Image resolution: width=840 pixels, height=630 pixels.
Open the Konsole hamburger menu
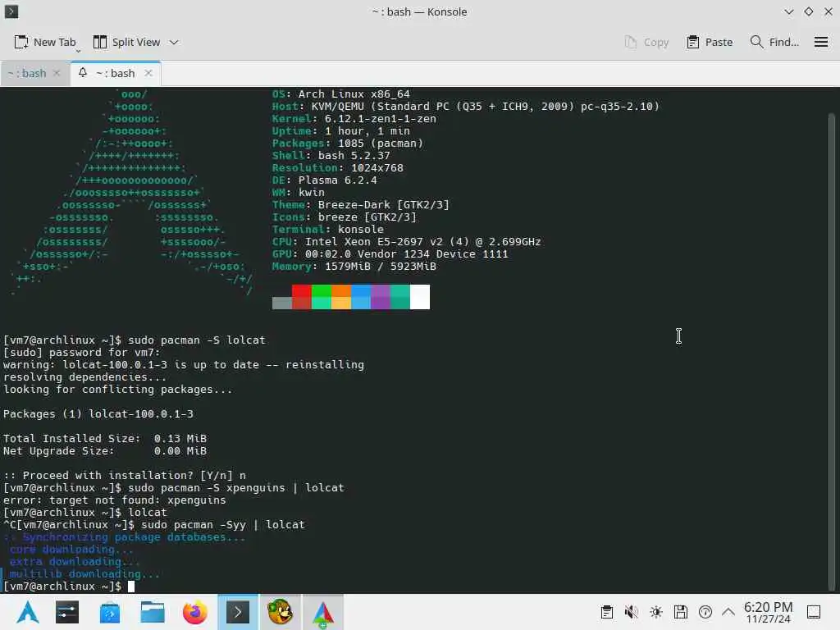(820, 42)
